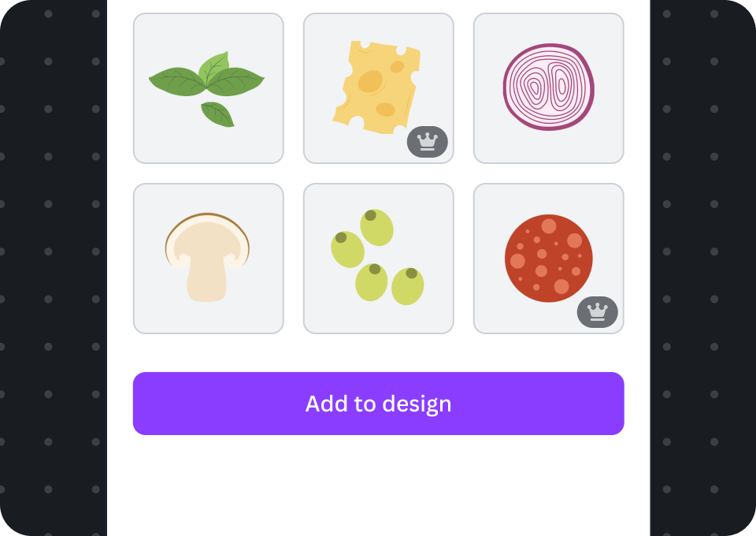Click the single lower basil leaf
756x536 pixels.
[x=218, y=114]
